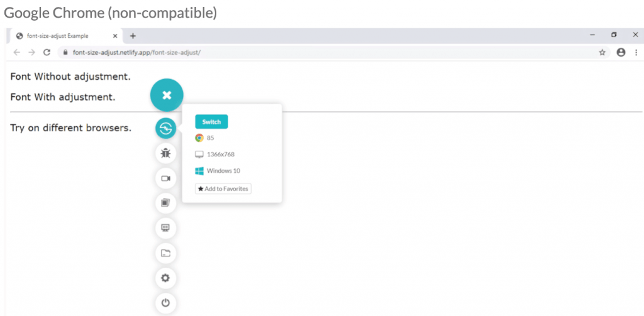Bookmark this page with star icon
Viewport: 644px width, 316px height.
[x=602, y=53]
